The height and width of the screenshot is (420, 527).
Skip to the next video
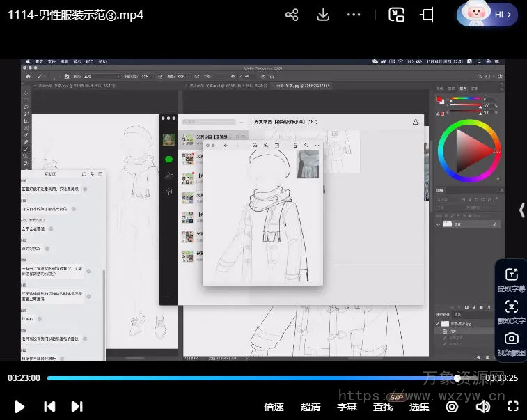tap(77, 406)
